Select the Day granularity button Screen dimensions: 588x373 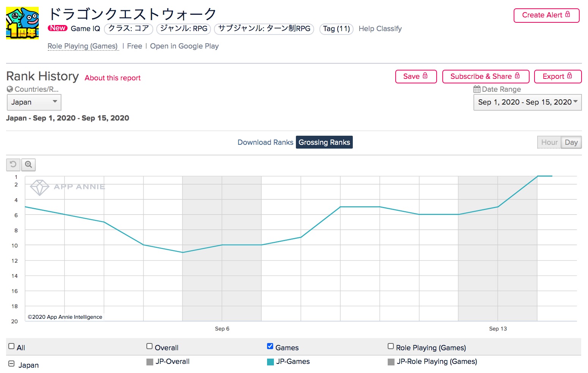tap(571, 142)
